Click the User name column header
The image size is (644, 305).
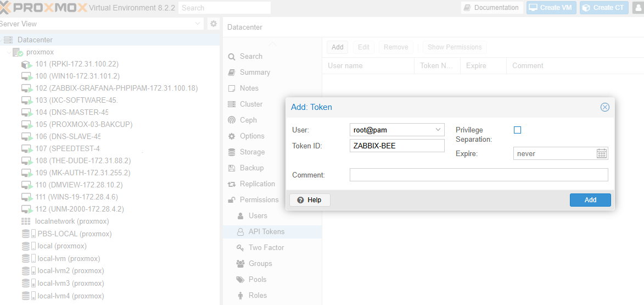tap(368, 66)
